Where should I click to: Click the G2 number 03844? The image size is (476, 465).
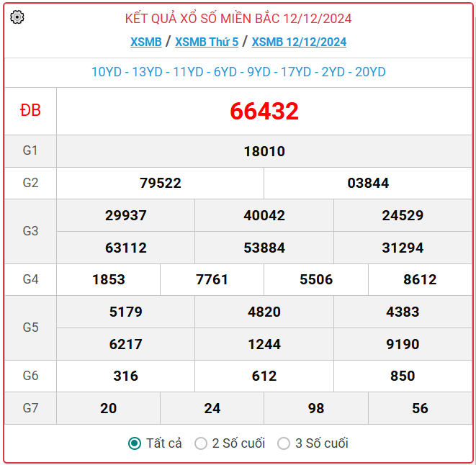tap(368, 183)
